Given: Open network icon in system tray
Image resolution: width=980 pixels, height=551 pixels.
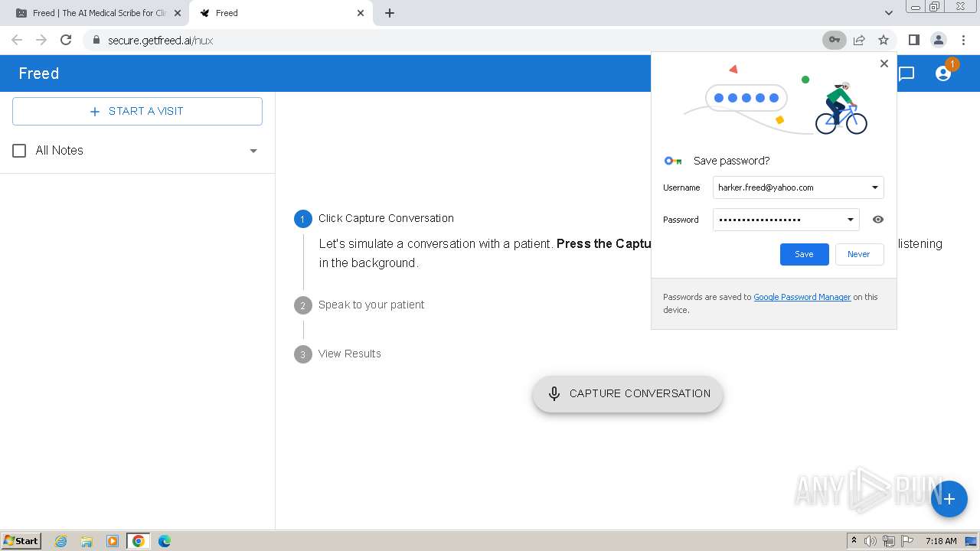Looking at the screenshot, I should [x=889, y=541].
